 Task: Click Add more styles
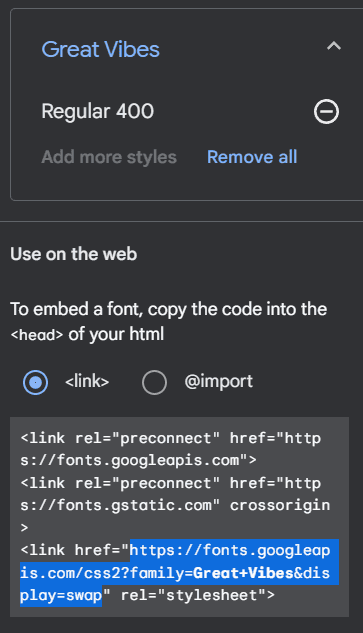pos(109,157)
